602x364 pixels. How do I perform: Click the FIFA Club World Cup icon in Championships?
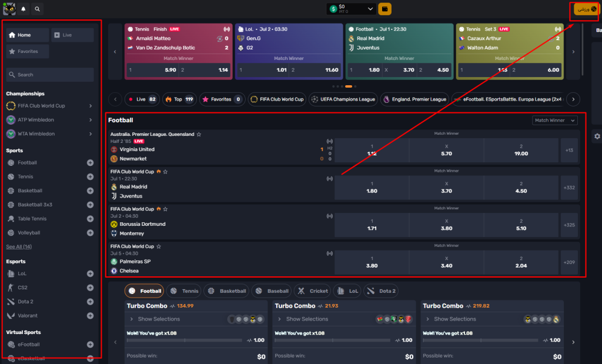click(11, 106)
